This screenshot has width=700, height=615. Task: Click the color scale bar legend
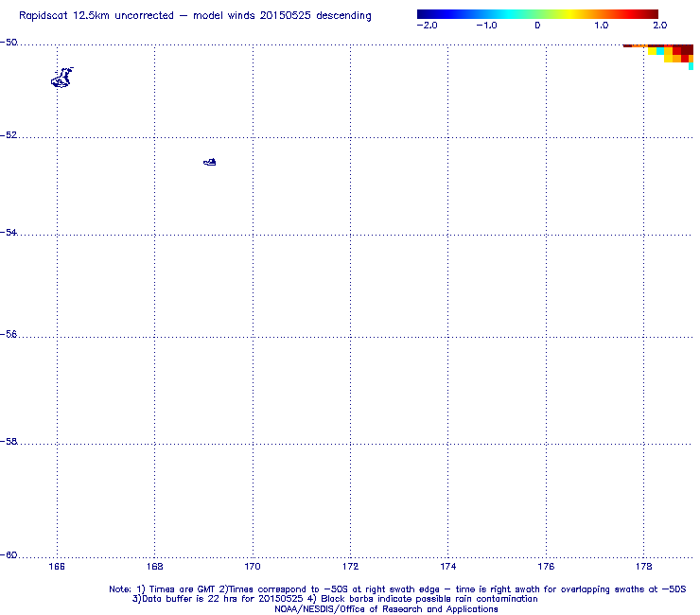tap(537, 14)
